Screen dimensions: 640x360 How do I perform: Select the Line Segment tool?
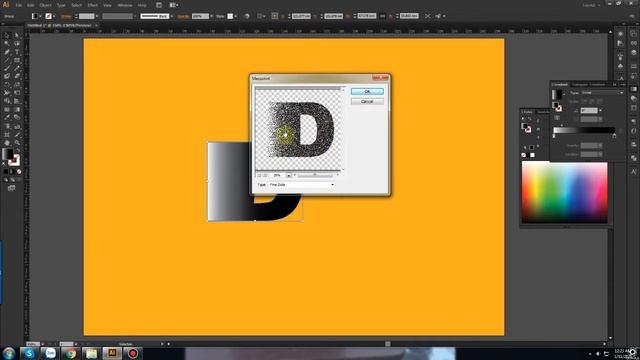click(7, 60)
